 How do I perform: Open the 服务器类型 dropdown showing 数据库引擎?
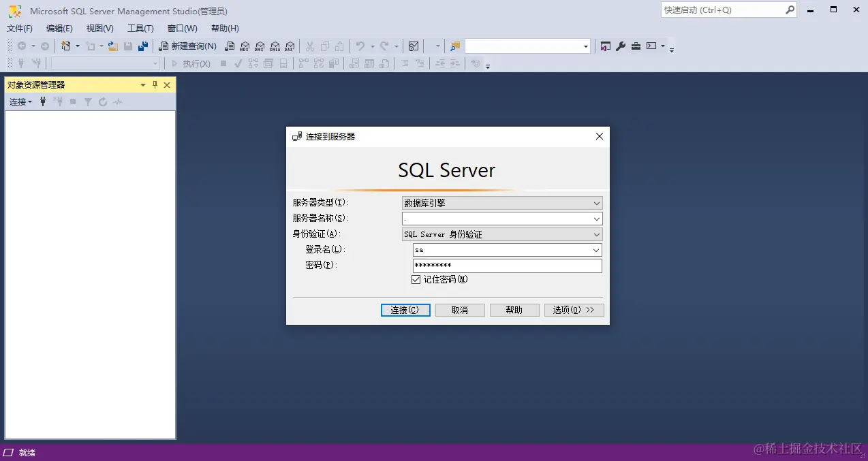[502, 203]
